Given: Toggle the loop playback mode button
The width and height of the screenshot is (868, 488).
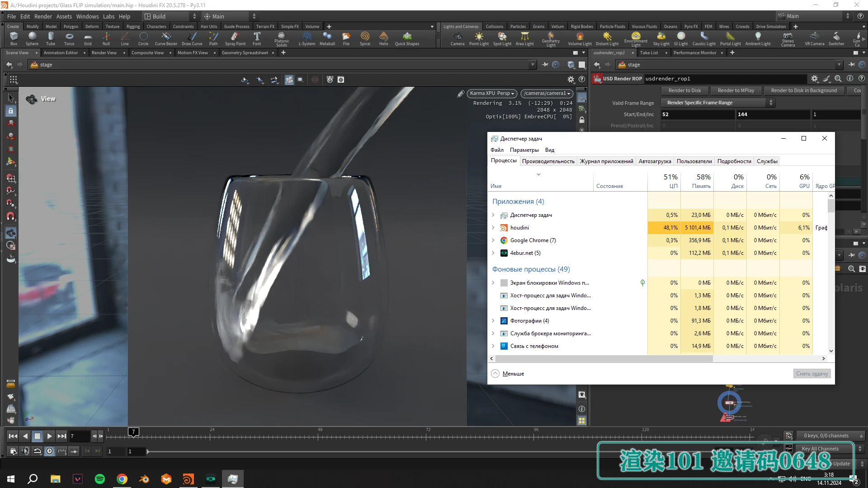Looking at the screenshot, I should click(x=38, y=451).
